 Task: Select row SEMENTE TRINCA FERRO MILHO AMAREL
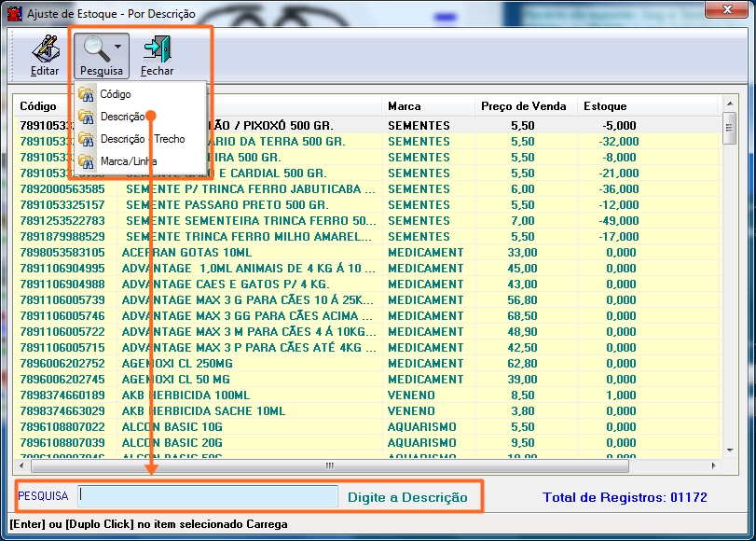(x=367, y=237)
